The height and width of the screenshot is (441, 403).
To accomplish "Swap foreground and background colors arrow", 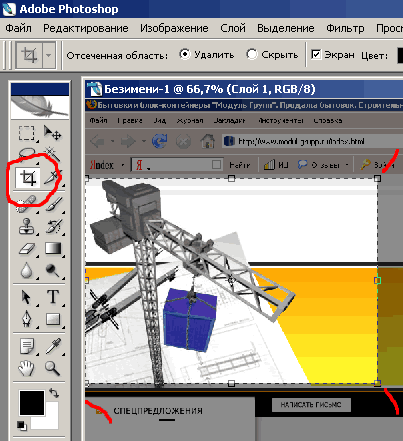I will (54, 393).
